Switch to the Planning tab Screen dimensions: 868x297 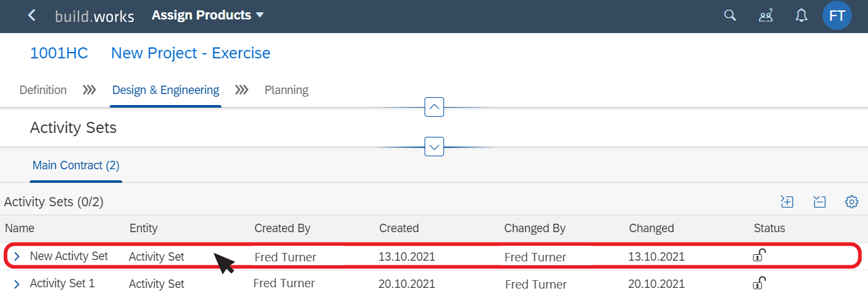point(286,90)
